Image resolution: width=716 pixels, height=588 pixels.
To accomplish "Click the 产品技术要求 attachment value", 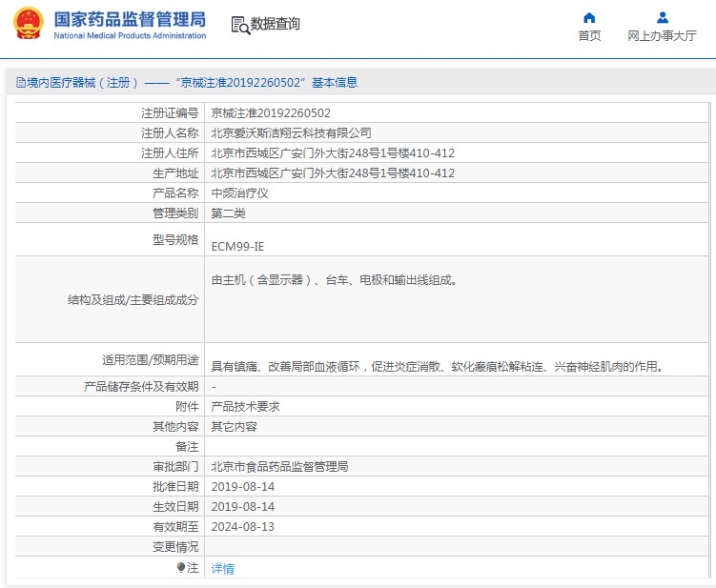I will [x=245, y=406].
